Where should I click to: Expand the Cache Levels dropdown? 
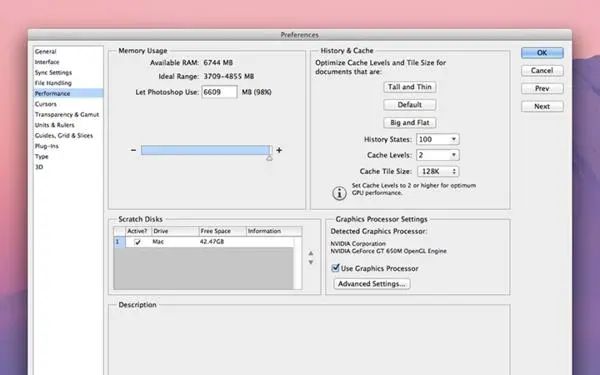[x=438, y=155]
